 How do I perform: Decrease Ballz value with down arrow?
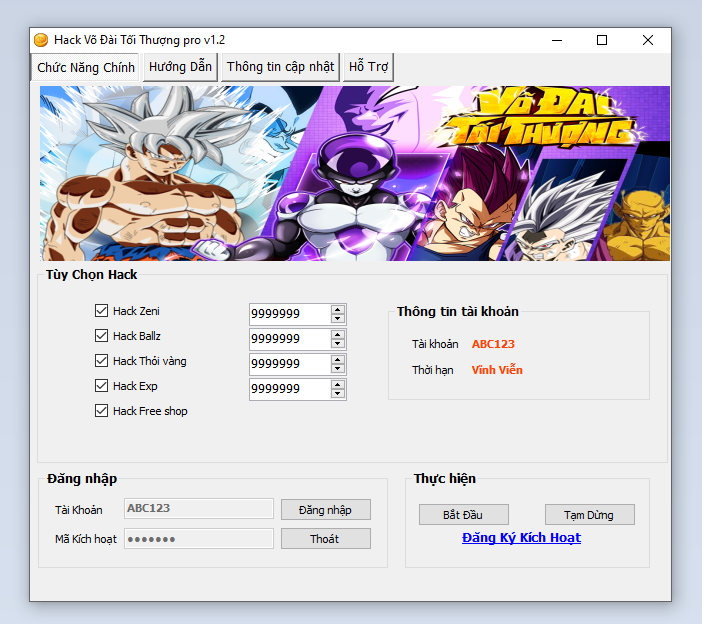click(338, 344)
